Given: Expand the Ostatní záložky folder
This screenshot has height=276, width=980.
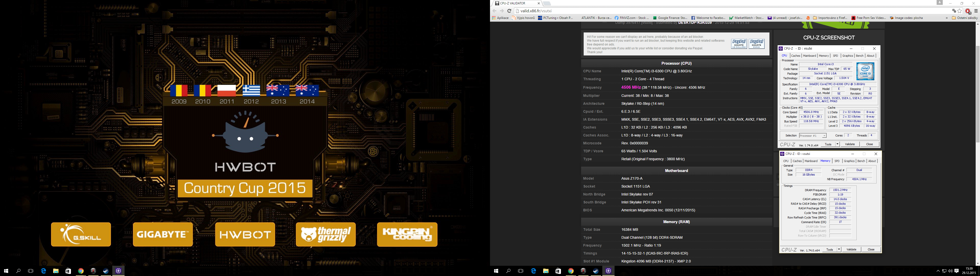Looking at the screenshot, I should [x=965, y=18].
